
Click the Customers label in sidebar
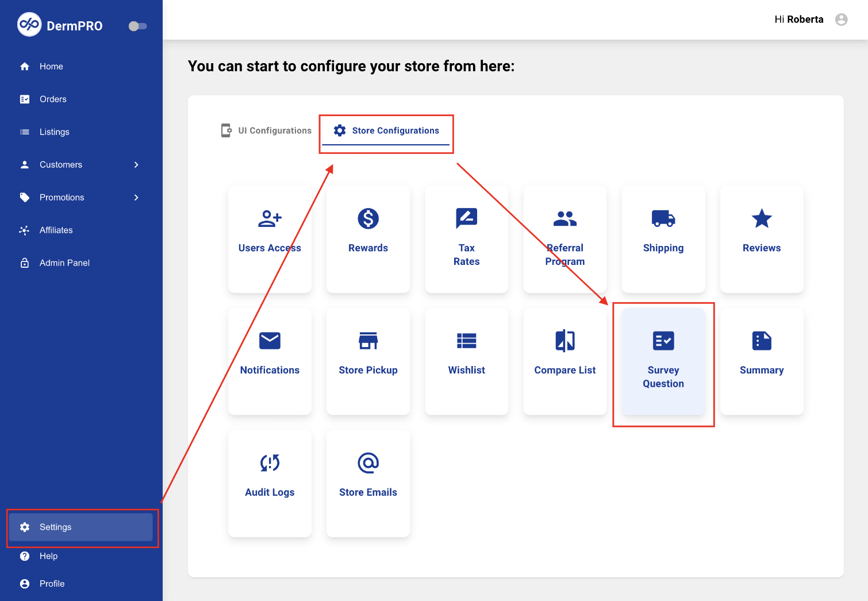coord(61,165)
